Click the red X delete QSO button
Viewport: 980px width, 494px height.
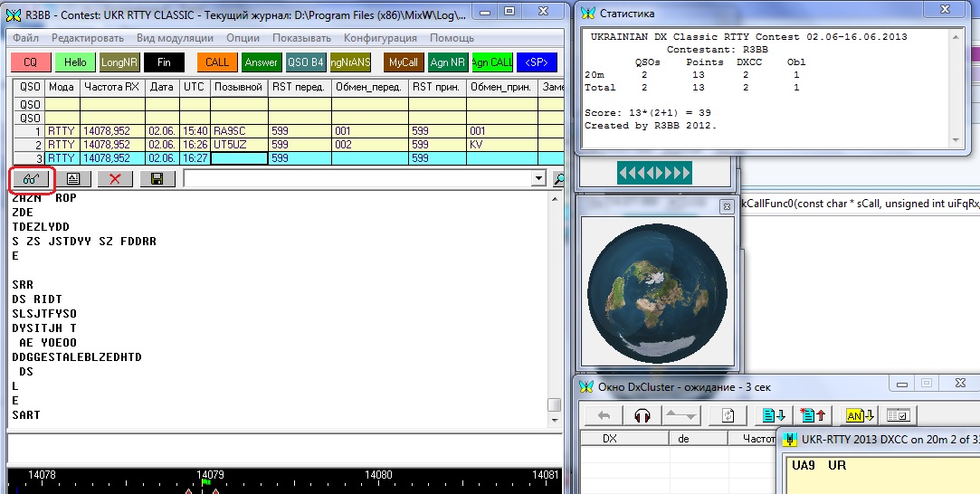pos(115,179)
